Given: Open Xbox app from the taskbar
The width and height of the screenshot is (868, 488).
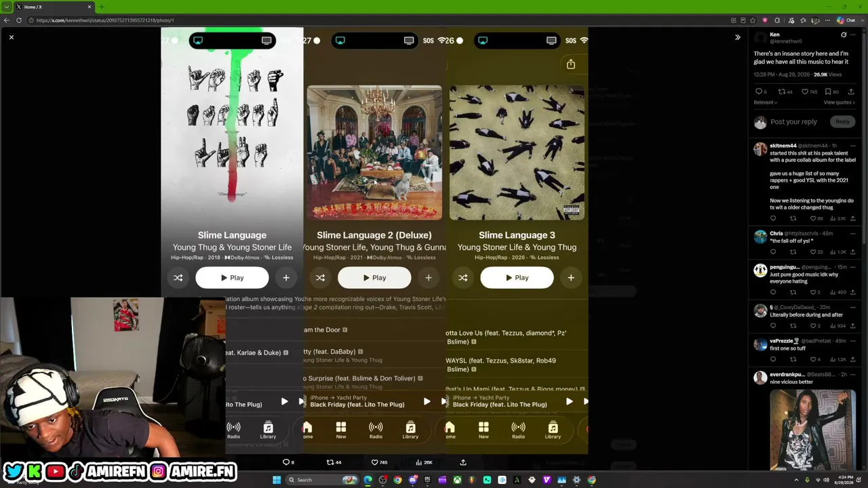Looking at the screenshot, I should point(457,480).
